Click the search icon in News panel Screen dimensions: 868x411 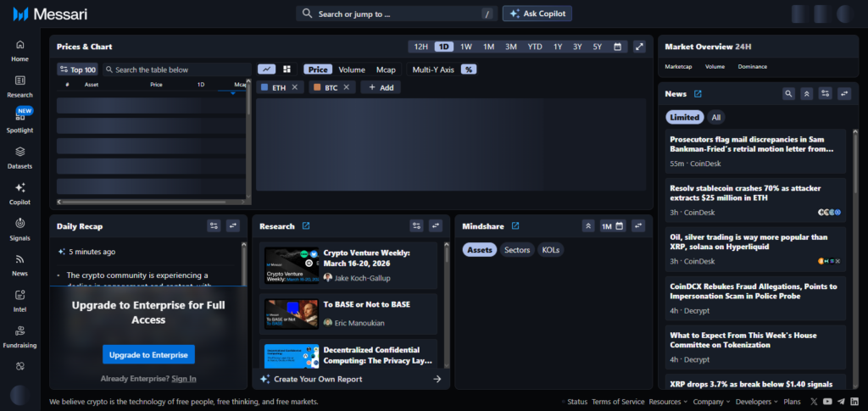click(x=788, y=94)
